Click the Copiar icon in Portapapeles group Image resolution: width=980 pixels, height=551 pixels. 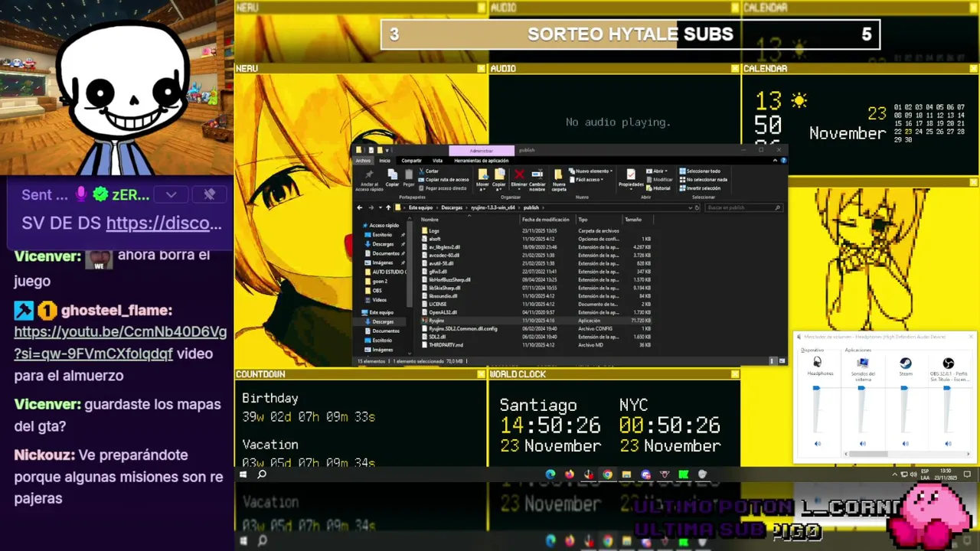[x=393, y=174]
